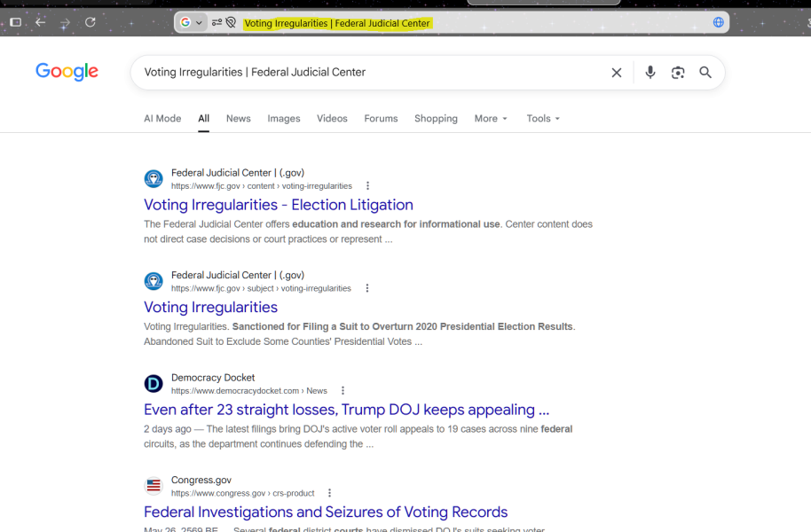This screenshot has height=532, width=811.
Task: Open the Tools dropdown
Action: (x=543, y=119)
